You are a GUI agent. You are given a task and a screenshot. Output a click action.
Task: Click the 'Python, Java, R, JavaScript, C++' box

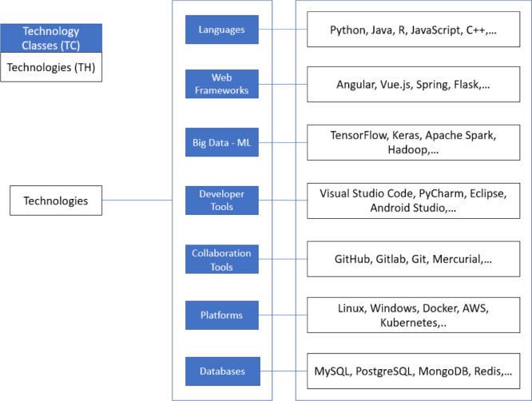click(413, 30)
